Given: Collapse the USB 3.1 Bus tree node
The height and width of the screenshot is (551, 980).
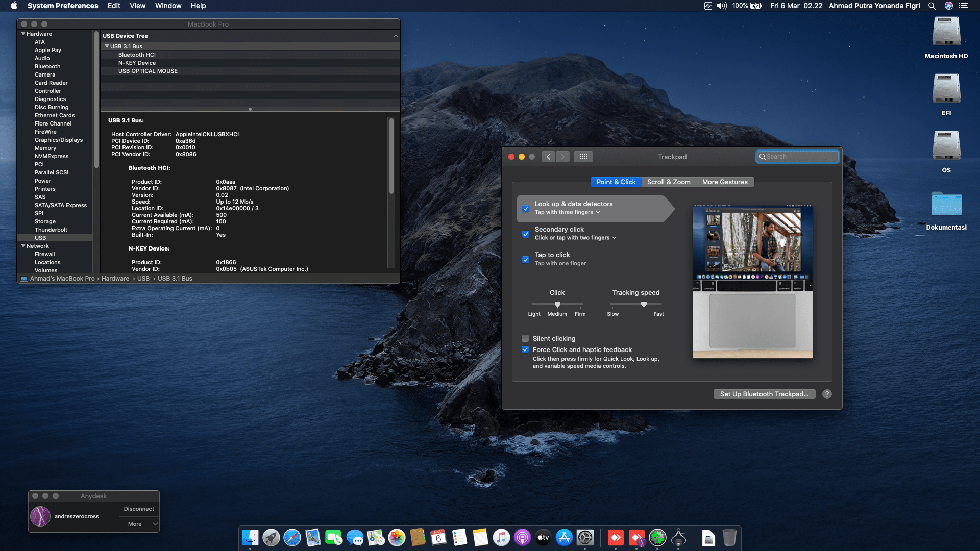Looking at the screenshot, I should [107, 46].
